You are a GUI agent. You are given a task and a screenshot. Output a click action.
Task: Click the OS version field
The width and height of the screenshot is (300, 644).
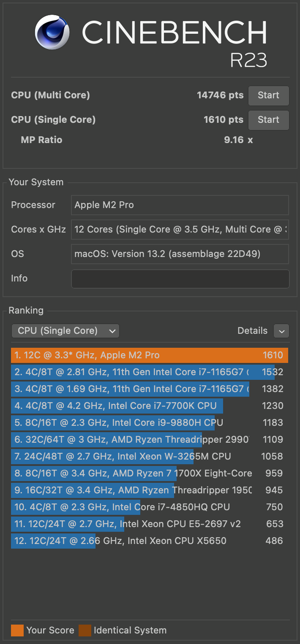180,254
